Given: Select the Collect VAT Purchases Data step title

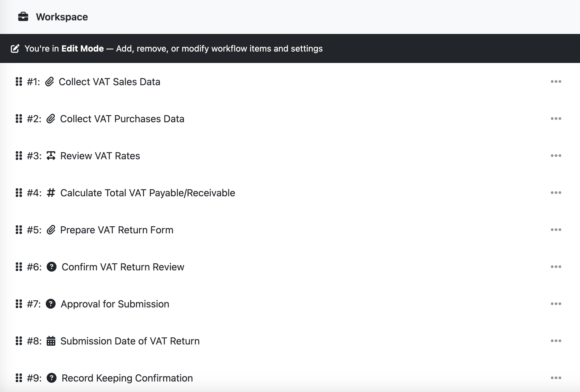Looking at the screenshot, I should click(122, 119).
